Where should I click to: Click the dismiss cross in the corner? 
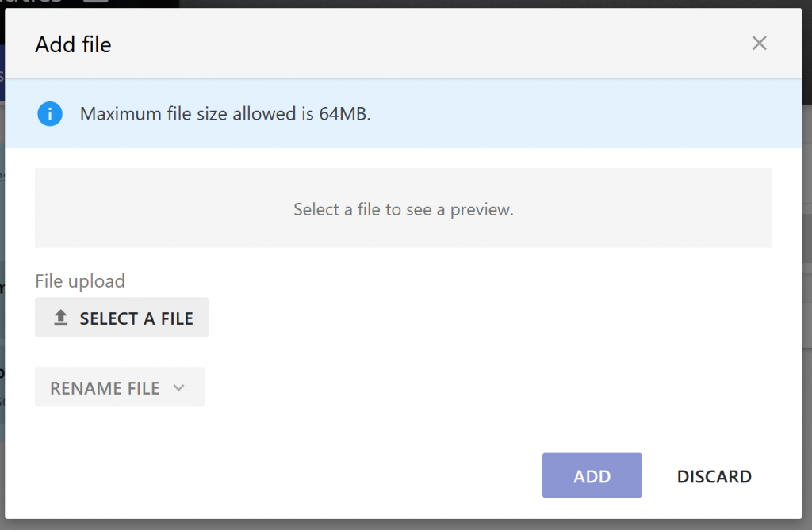(759, 44)
